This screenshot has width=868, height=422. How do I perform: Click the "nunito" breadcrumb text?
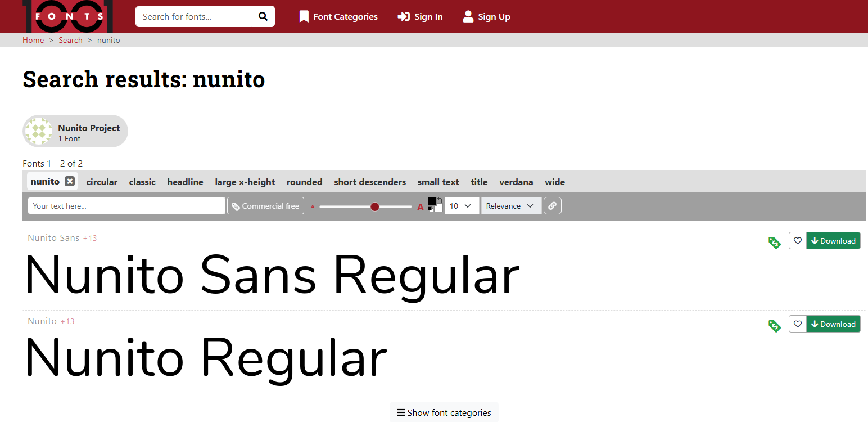point(108,40)
